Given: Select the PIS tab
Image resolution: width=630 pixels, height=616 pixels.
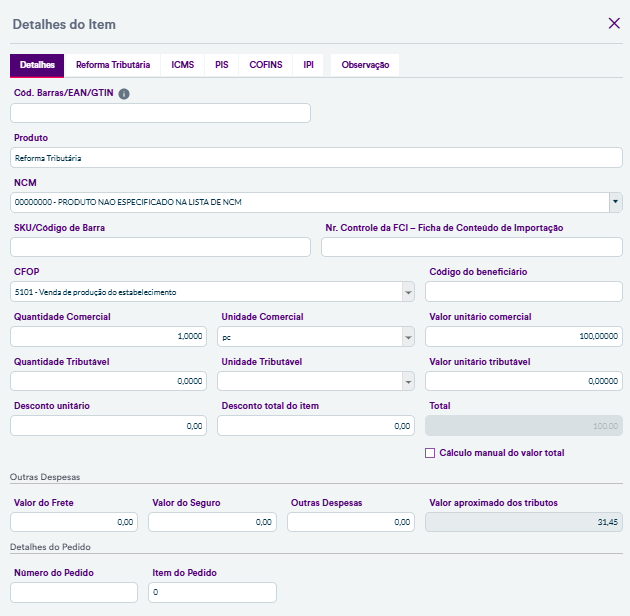Looking at the screenshot, I should 221,65.
